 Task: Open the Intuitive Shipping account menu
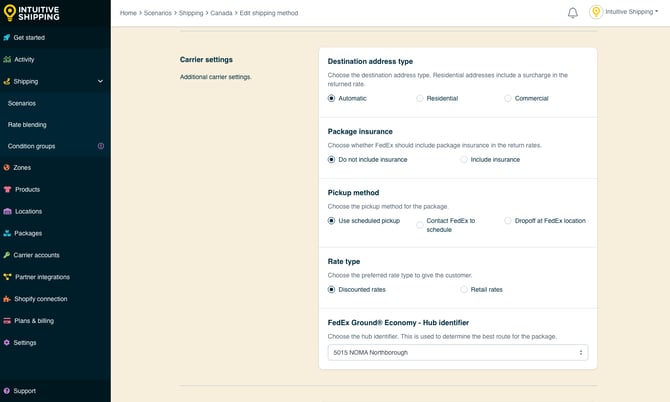(x=631, y=12)
